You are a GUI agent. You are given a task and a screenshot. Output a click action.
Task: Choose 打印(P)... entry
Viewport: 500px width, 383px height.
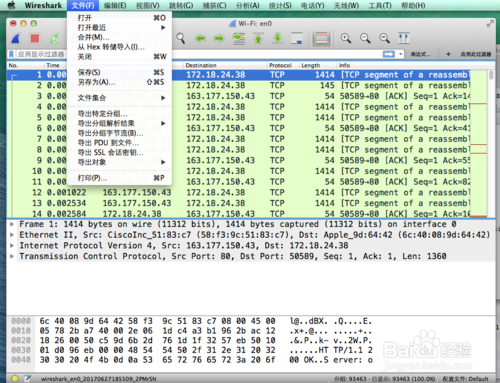coord(119,178)
